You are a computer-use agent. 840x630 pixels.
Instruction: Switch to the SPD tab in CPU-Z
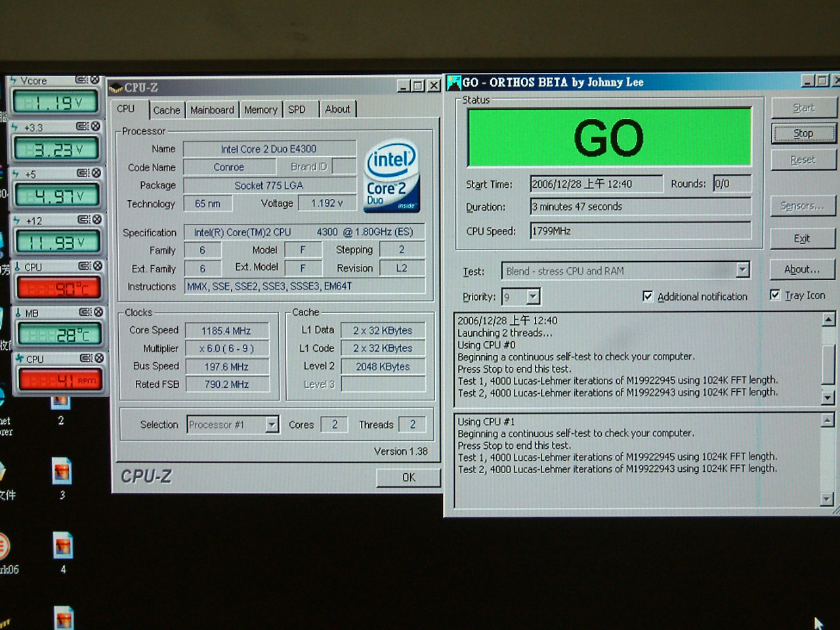tap(297, 110)
